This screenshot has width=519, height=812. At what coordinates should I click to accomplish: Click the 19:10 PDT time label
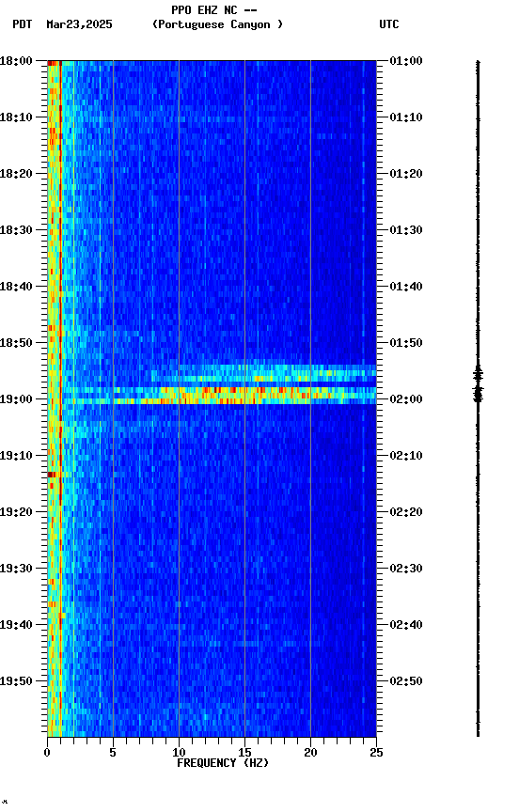pos(16,456)
